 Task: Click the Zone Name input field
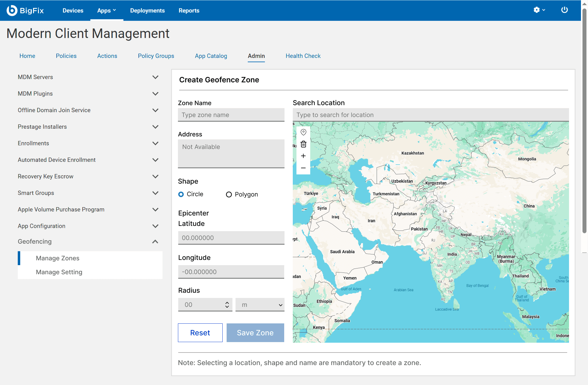231,115
